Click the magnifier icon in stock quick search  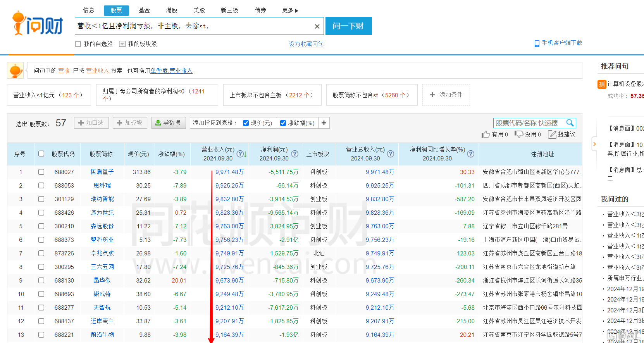(x=570, y=123)
